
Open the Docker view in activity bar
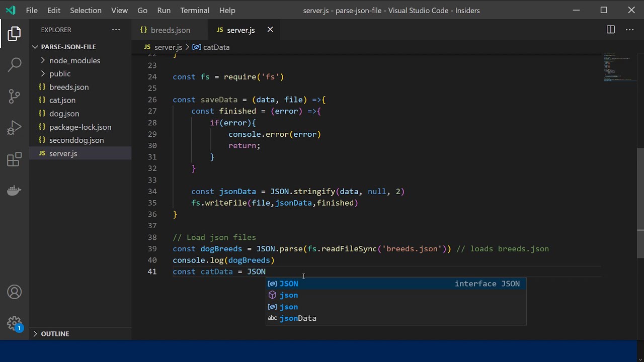point(14,191)
